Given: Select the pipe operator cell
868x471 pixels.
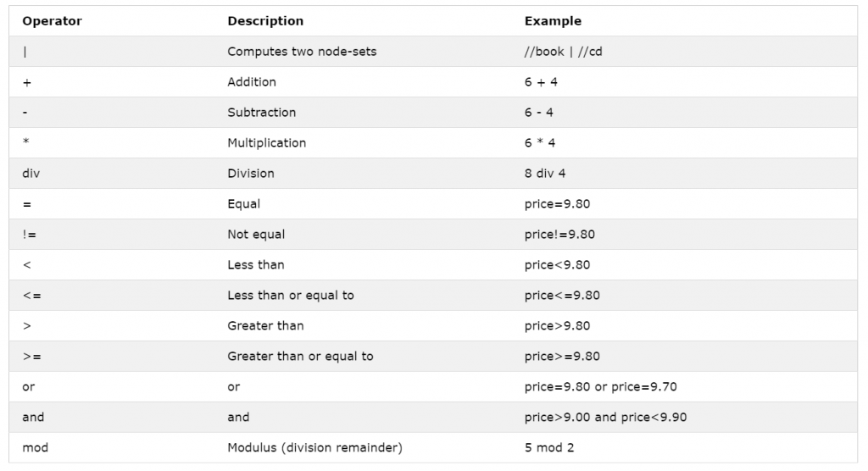Looking at the screenshot, I should pyautogui.click(x=25, y=52).
